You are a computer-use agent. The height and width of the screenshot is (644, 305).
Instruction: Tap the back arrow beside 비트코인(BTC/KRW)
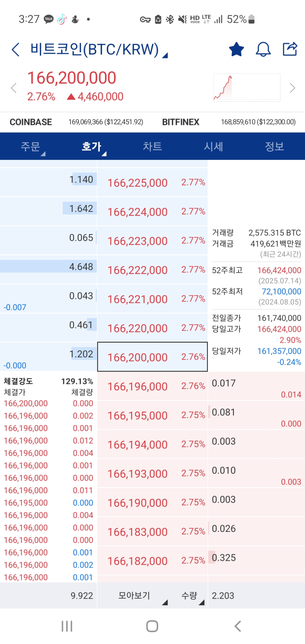pos(15,50)
